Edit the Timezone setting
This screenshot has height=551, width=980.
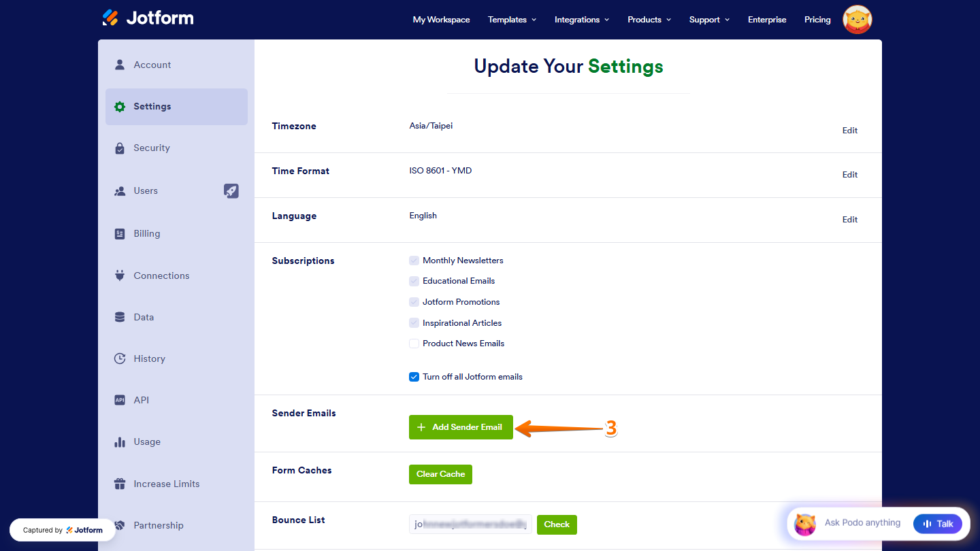tap(850, 131)
